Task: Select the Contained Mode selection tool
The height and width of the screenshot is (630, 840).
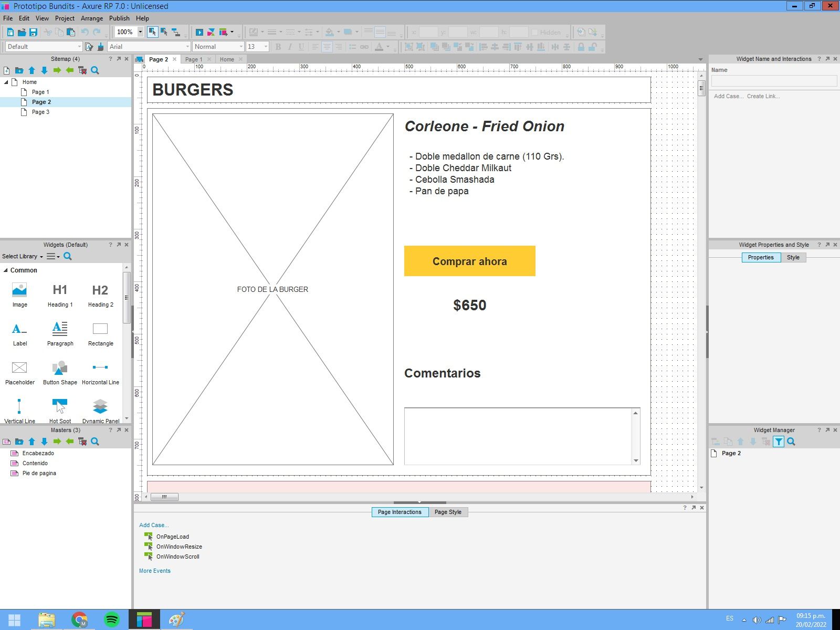Action: (x=164, y=32)
